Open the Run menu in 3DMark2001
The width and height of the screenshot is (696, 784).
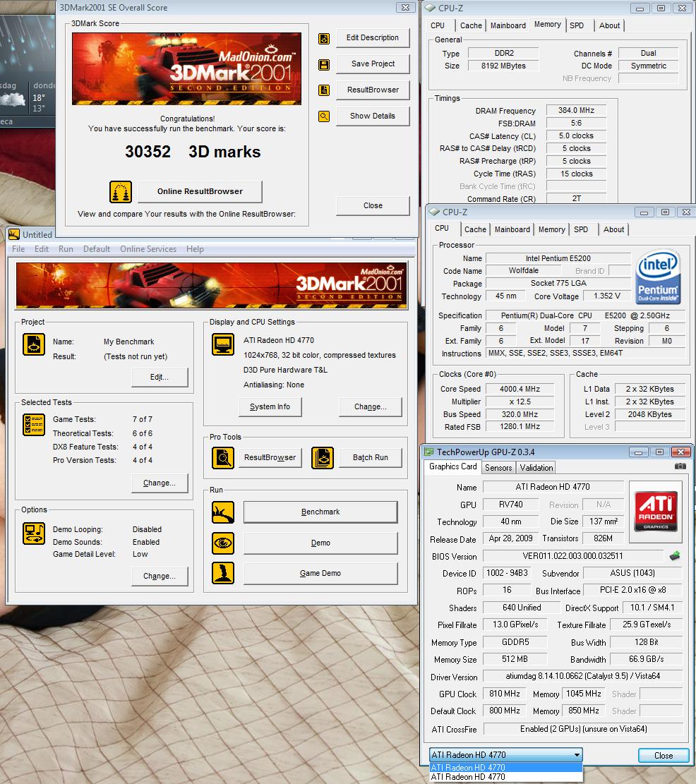pos(66,249)
